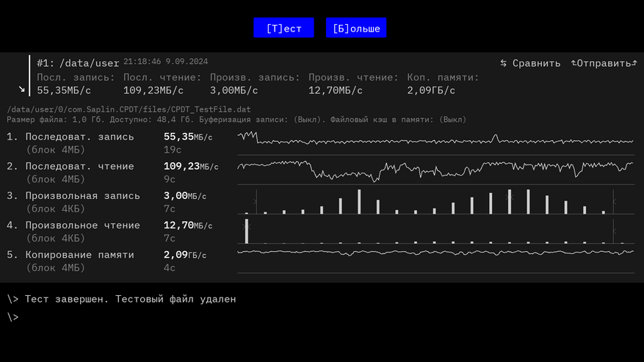Click the [Б]ольше button
This screenshot has width=644, height=362.
pos(356,28)
